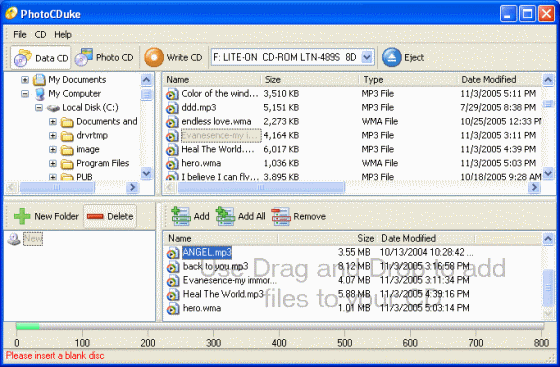Select the image folder icon
This screenshot has height=367, width=560.
point(67,150)
